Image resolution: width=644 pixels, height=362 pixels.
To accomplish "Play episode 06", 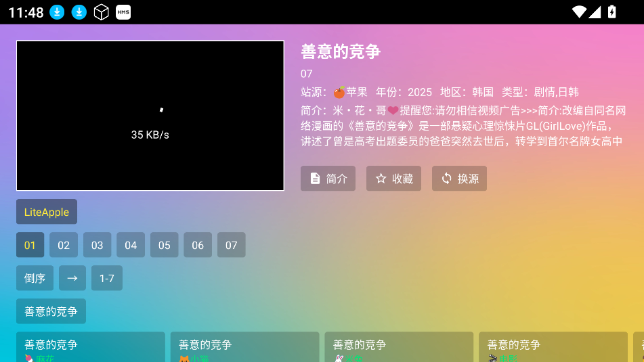I will 198,245.
